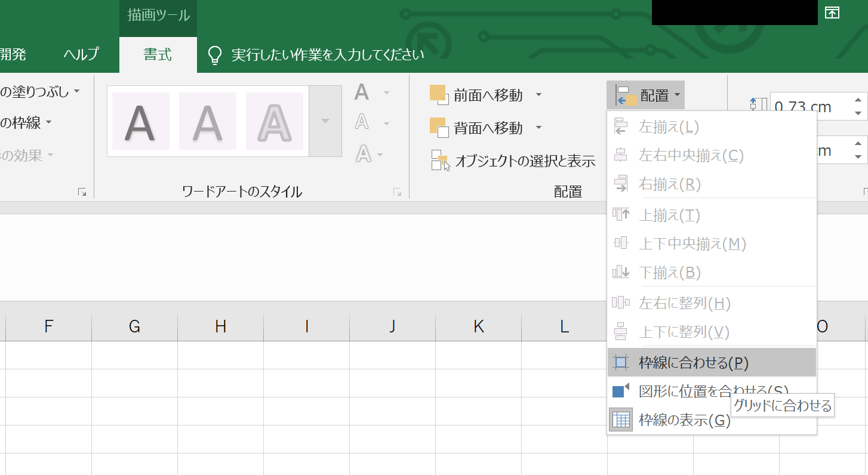Select column I header
868x475 pixels.
tap(307, 326)
